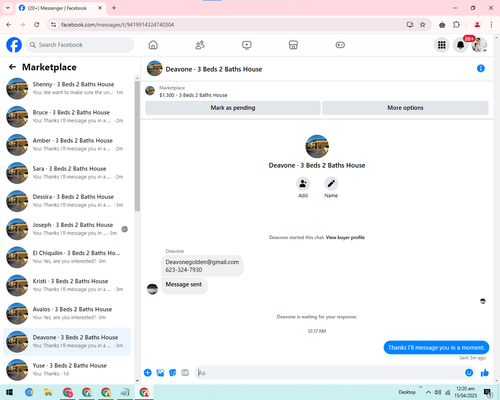Image resolution: width=500 pixels, height=400 pixels.
Task: Click the large Deavone chat profile picture
Action: point(317,146)
